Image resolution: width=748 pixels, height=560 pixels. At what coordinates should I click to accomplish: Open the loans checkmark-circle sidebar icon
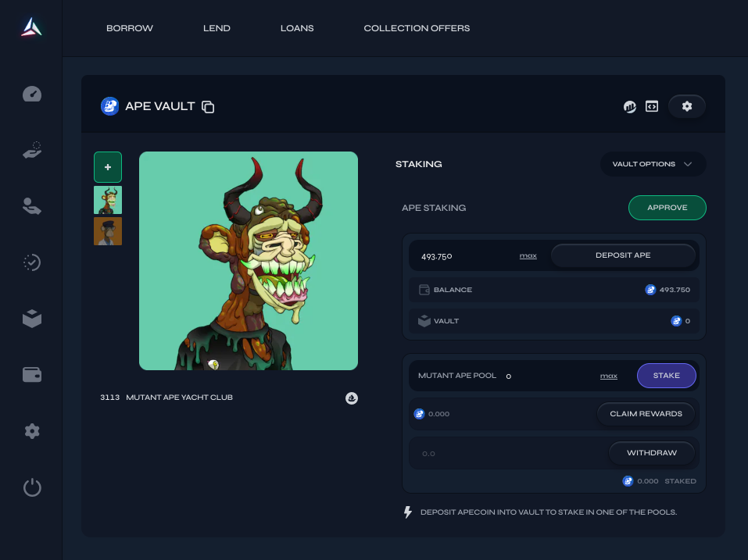[x=32, y=262]
